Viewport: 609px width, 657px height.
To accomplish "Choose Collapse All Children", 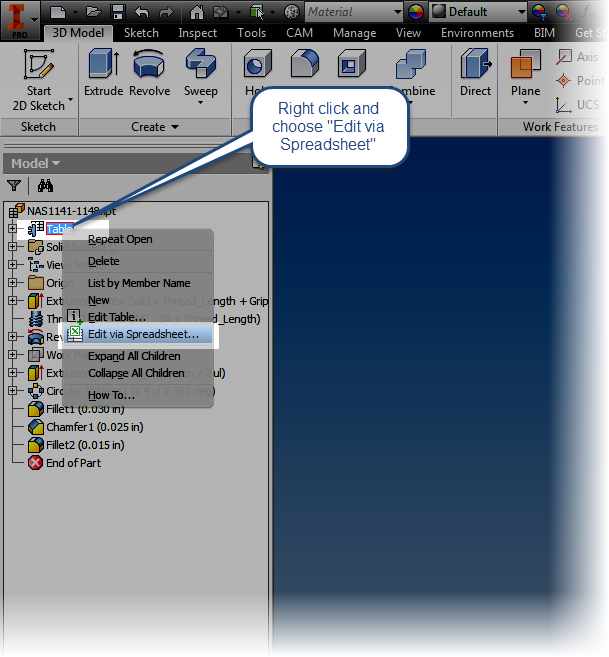I will click(x=138, y=373).
